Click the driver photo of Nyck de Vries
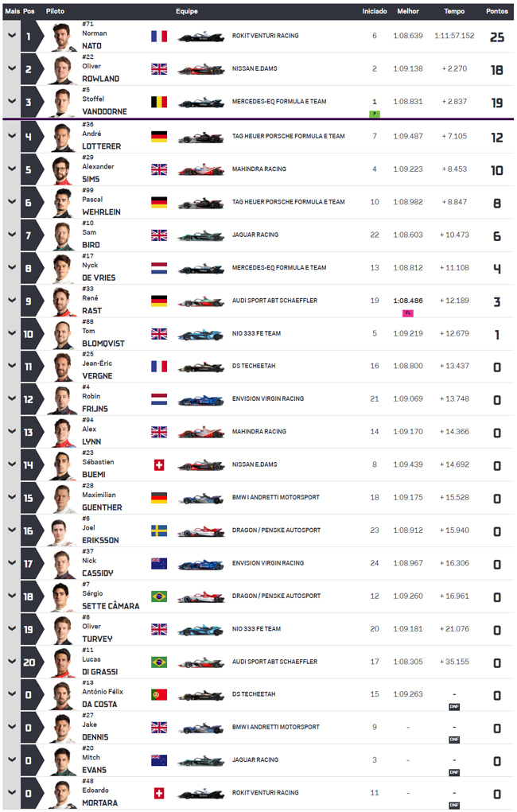This screenshot has height=812, width=517. [63, 268]
